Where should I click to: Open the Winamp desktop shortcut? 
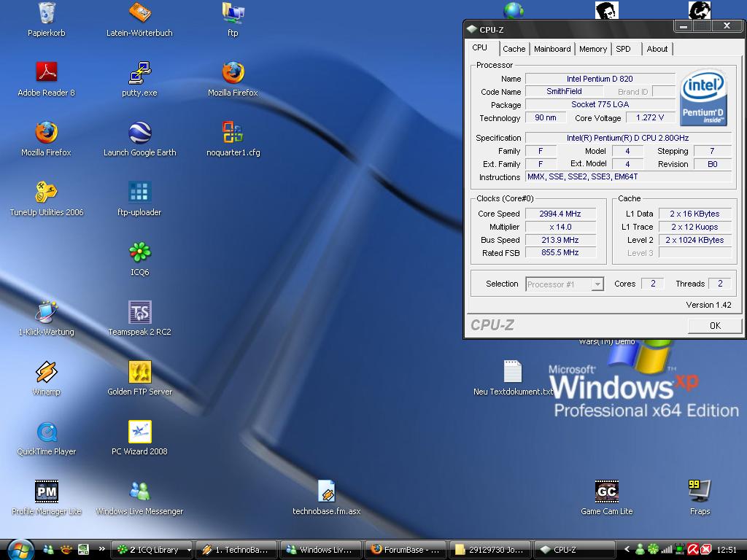pos(46,372)
